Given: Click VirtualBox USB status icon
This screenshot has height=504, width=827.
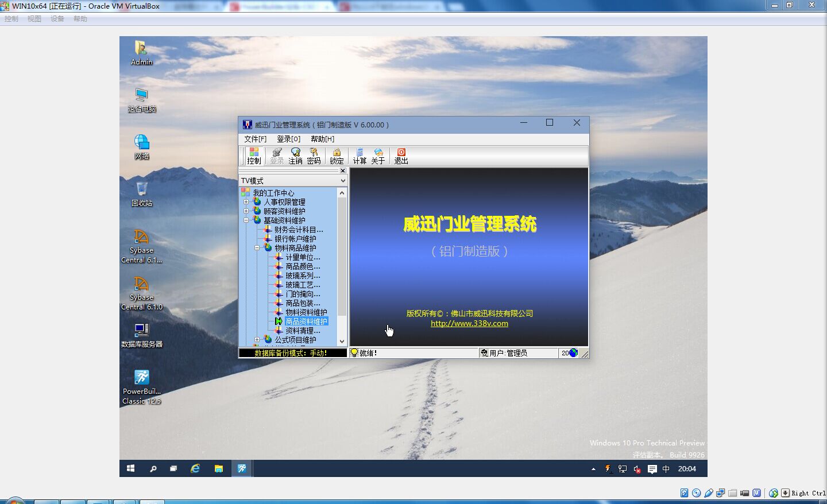Looking at the screenshot, I should coord(709,493).
